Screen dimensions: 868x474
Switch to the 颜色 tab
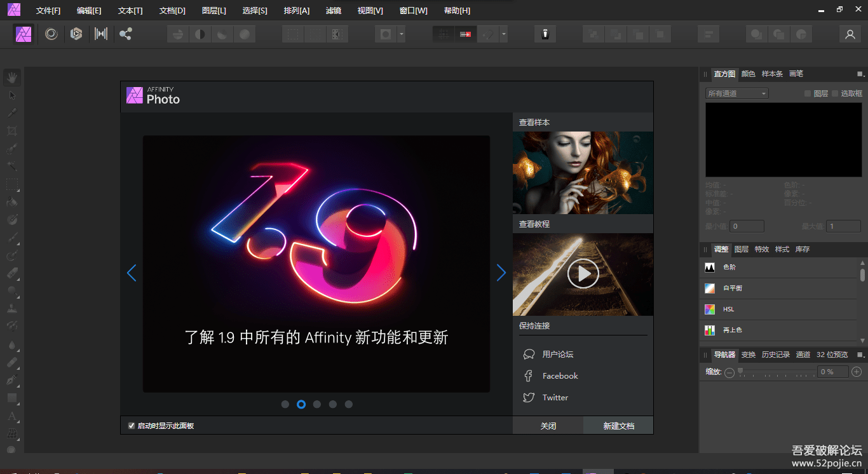click(749, 74)
